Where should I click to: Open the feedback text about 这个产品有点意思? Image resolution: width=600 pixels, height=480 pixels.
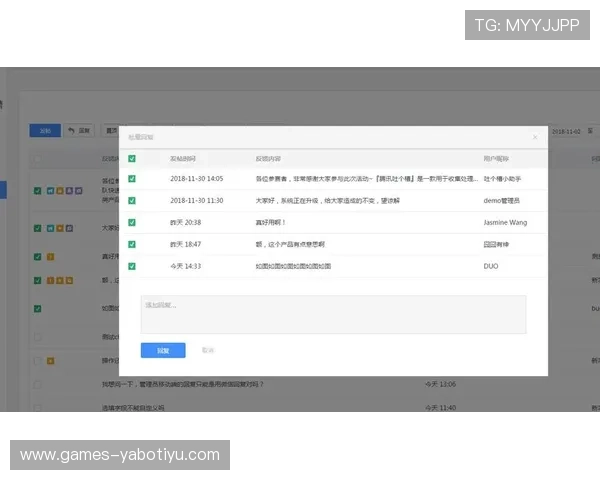(x=290, y=244)
